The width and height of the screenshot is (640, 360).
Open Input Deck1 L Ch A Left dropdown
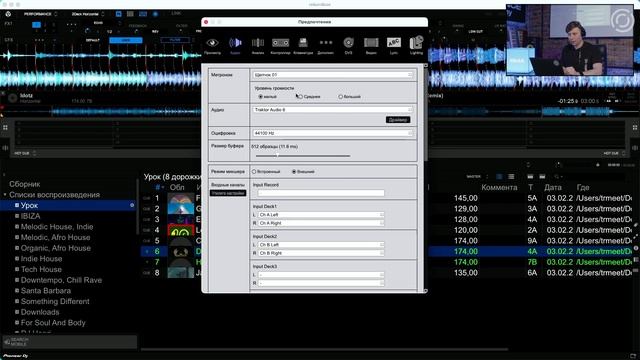coord(321,215)
